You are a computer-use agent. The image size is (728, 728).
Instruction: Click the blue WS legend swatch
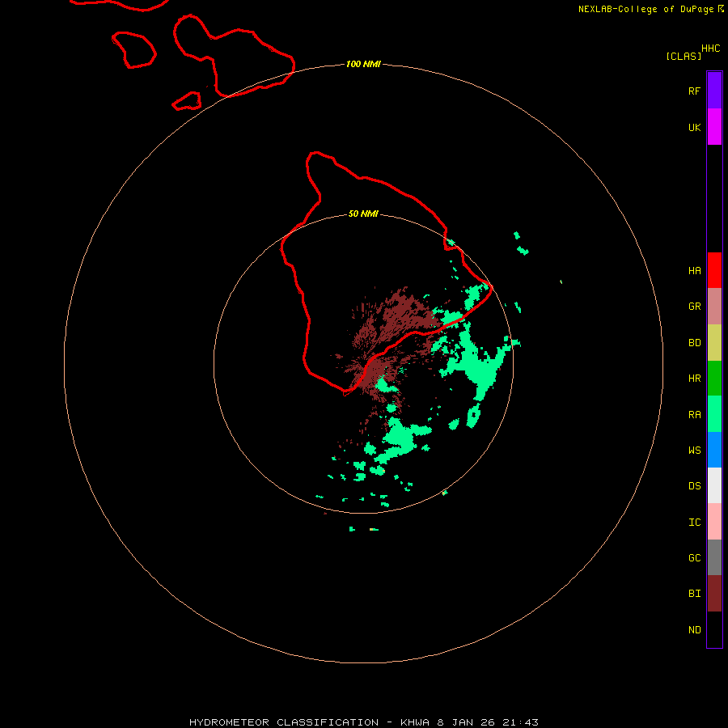(714, 450)
